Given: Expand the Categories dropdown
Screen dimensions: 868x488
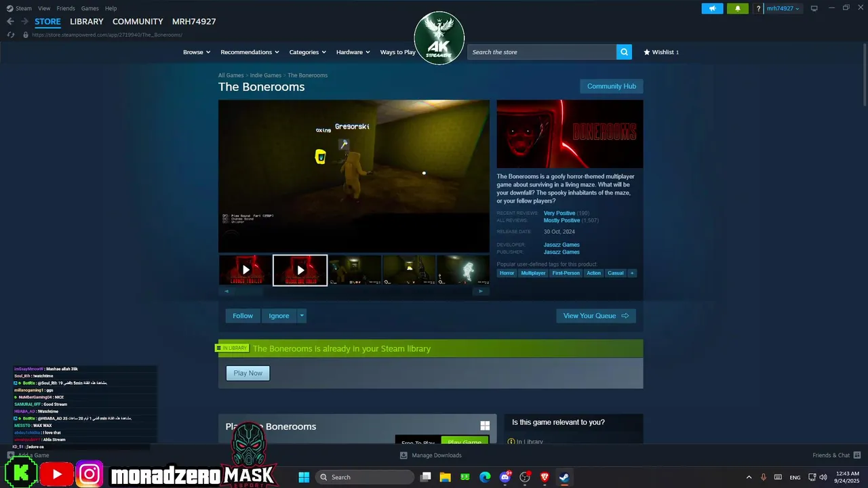Looking at the screenshot, I should pyautogui.click(x=307, y=52).
